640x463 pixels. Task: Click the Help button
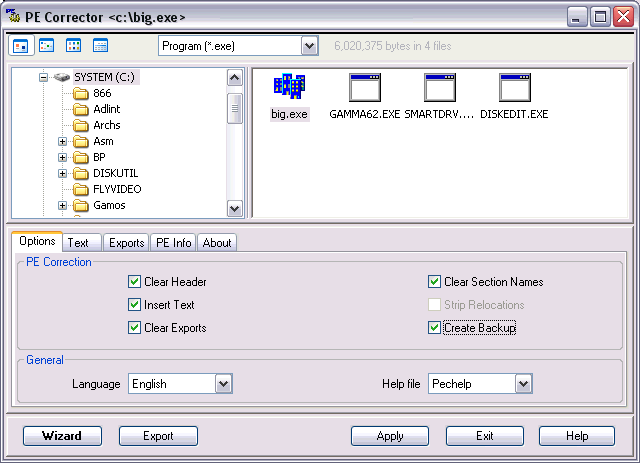pos(577,436)
